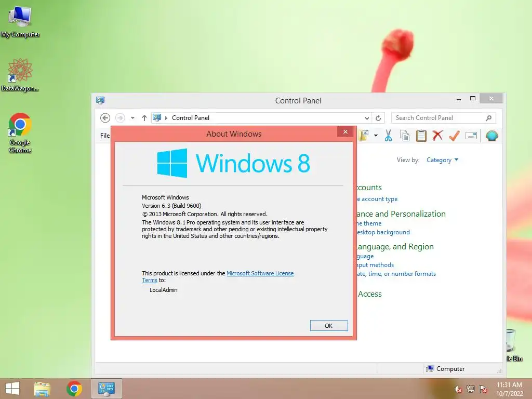This screenshot has height=399, width=532.
Task: Click the account type link
Action: coord(377,199)
